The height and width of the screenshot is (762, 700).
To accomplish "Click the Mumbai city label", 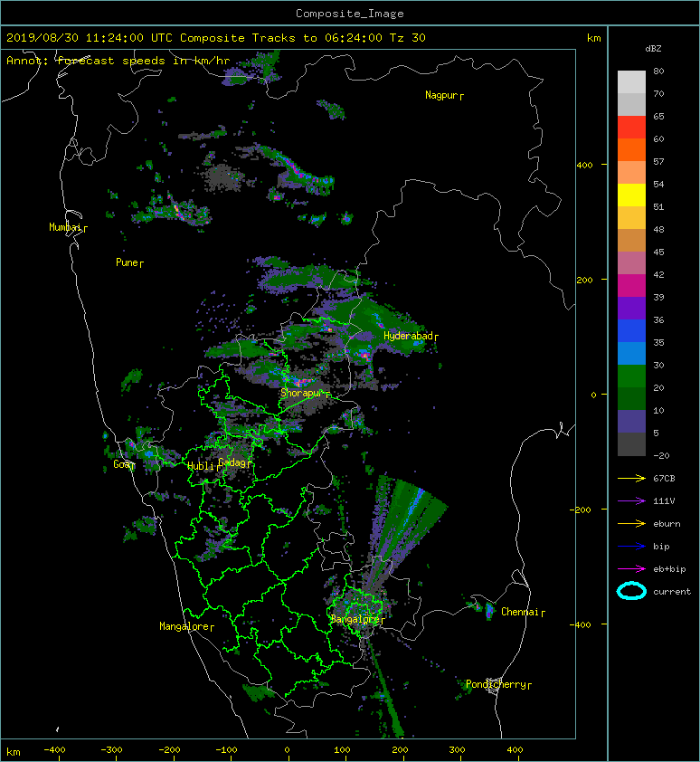I will tap(68, 227).
